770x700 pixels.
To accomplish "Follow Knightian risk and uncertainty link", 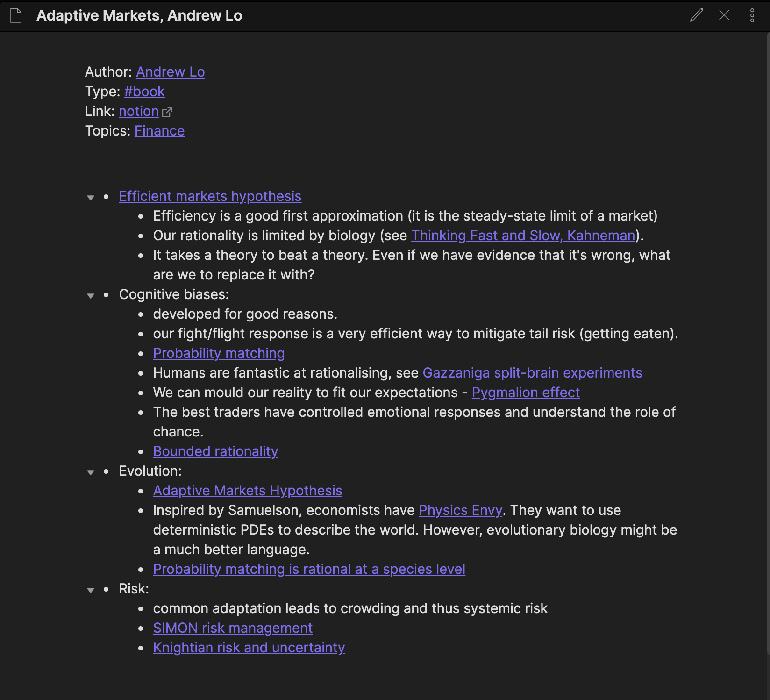I will (x=249, y=648).
